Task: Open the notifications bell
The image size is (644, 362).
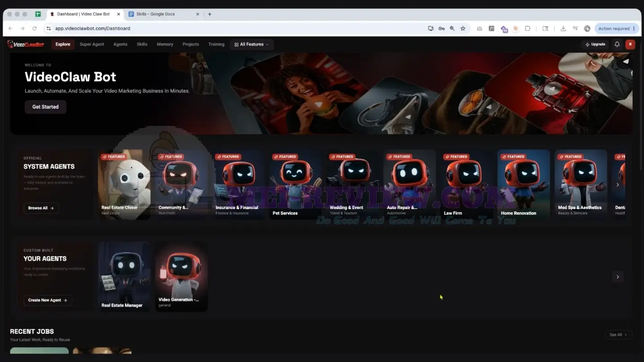Action: click(617, 44)
